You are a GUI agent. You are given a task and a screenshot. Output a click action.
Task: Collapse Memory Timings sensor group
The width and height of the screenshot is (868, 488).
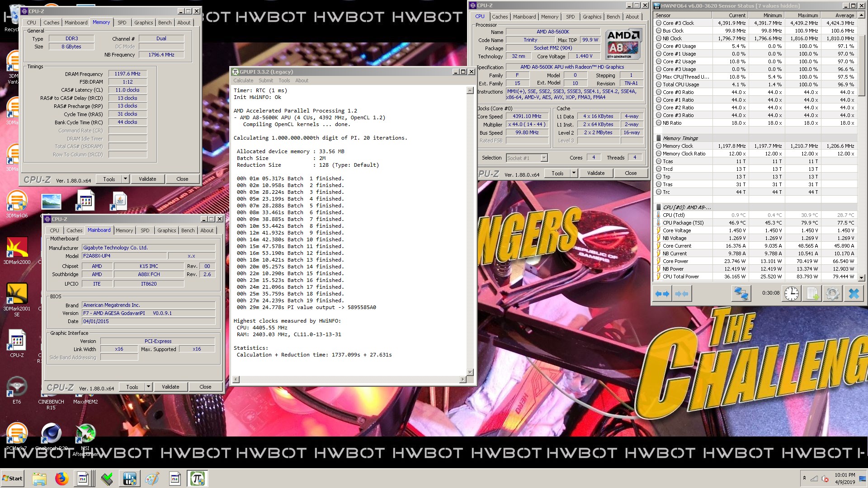pos(658,138)
